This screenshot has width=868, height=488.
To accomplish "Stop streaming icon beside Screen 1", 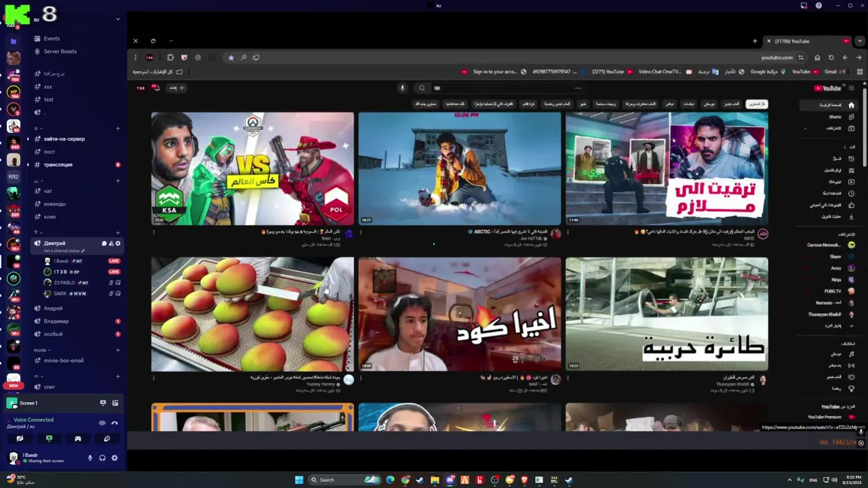I will [103, 403].
